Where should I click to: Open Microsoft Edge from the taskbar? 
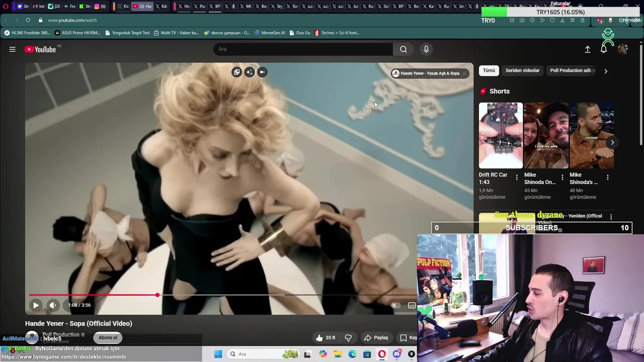point(353,354)
